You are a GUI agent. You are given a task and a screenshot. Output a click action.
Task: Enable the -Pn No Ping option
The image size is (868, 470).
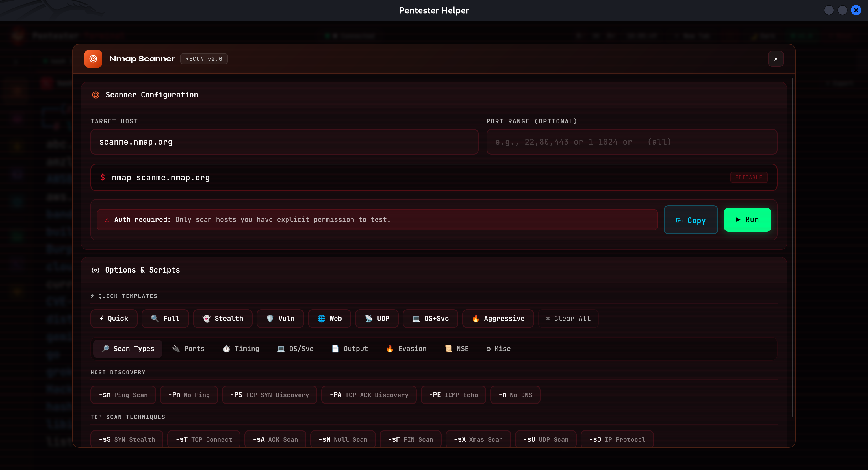click(x=189, y=395)
